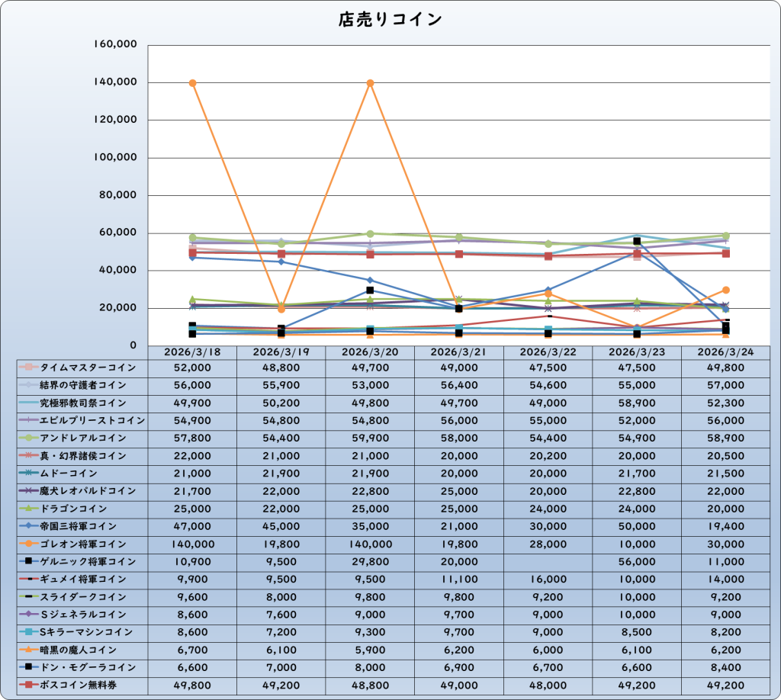
Task: Click the タイムマスターコイン legend marker
Action: pos(27,368)
